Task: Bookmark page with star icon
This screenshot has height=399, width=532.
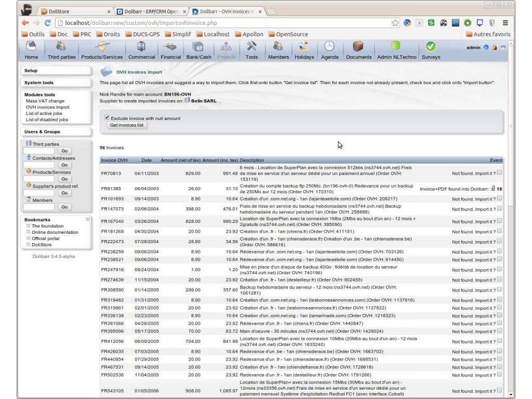Action: click(395, 23)
